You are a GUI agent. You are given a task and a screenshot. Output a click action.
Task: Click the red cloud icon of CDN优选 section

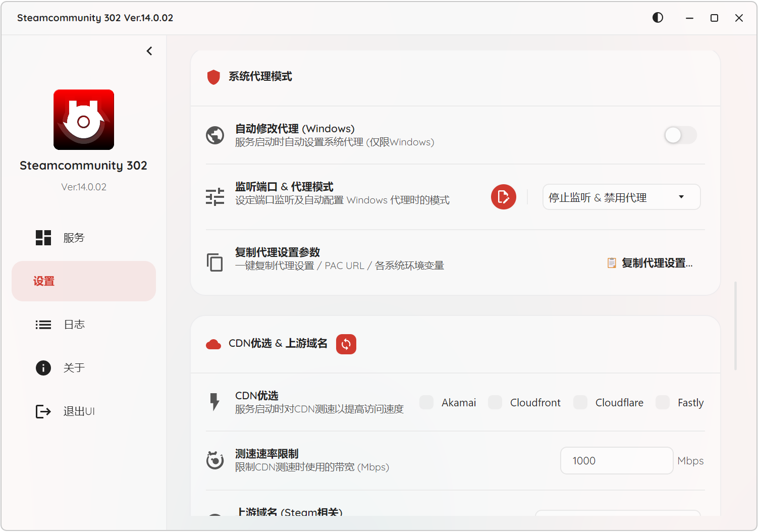tap(213, 344)
